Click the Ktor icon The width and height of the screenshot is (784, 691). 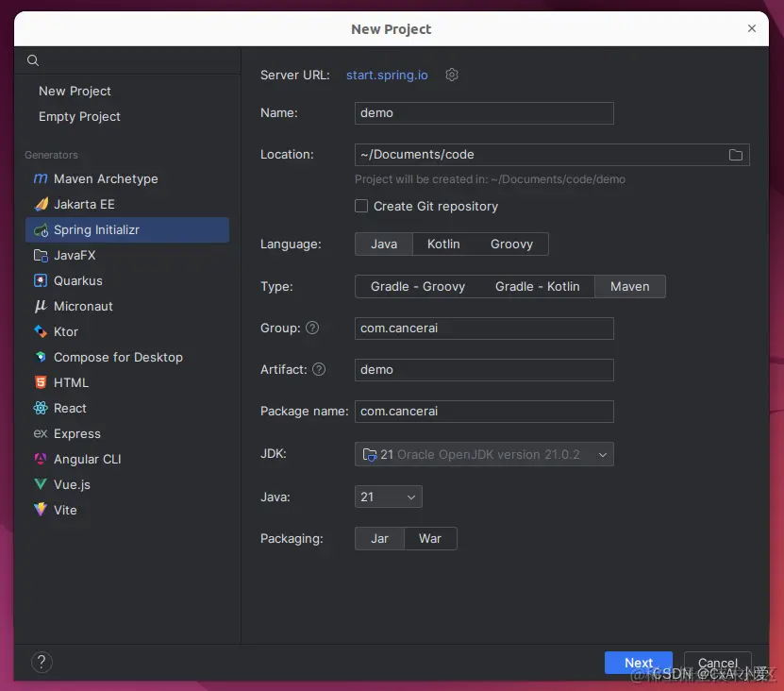[41, 331]
